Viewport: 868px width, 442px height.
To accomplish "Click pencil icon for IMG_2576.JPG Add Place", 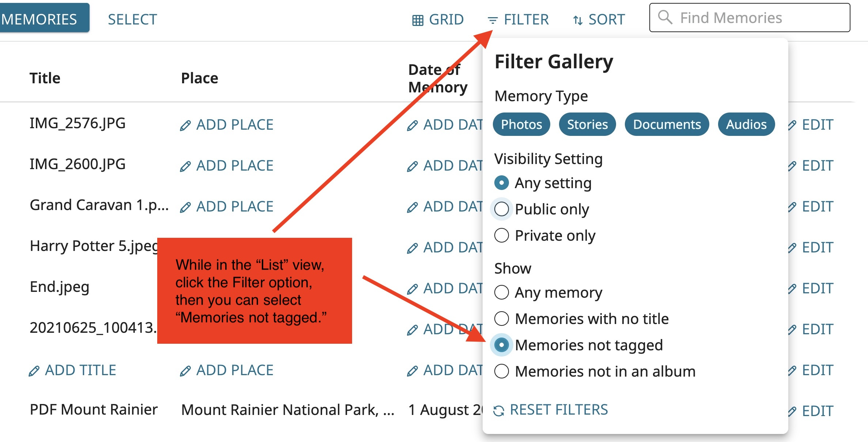I will 185,126.
